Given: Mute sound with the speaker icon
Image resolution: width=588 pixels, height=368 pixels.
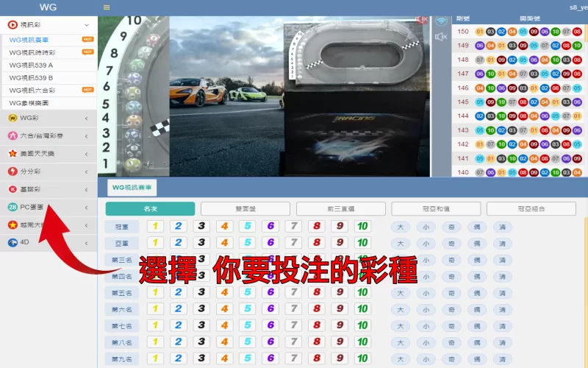Looking at the screenshot, I should click(x=441, y=37).
